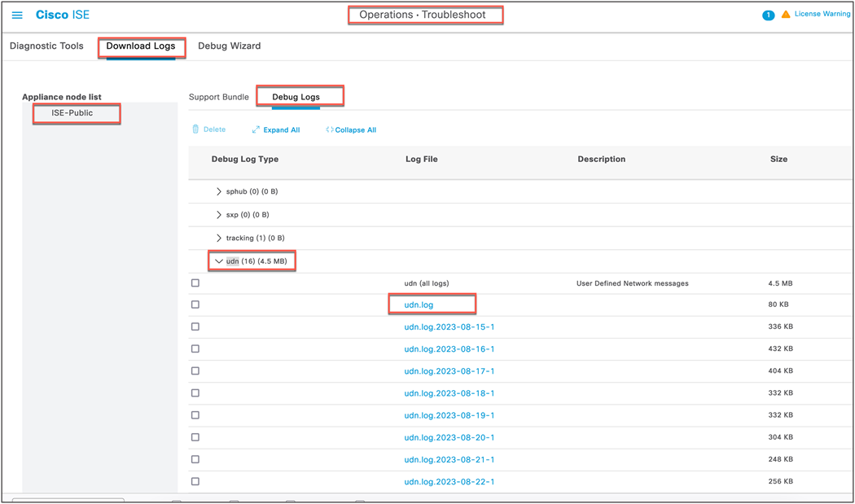Collapse the udn log group

click(219, 261)
